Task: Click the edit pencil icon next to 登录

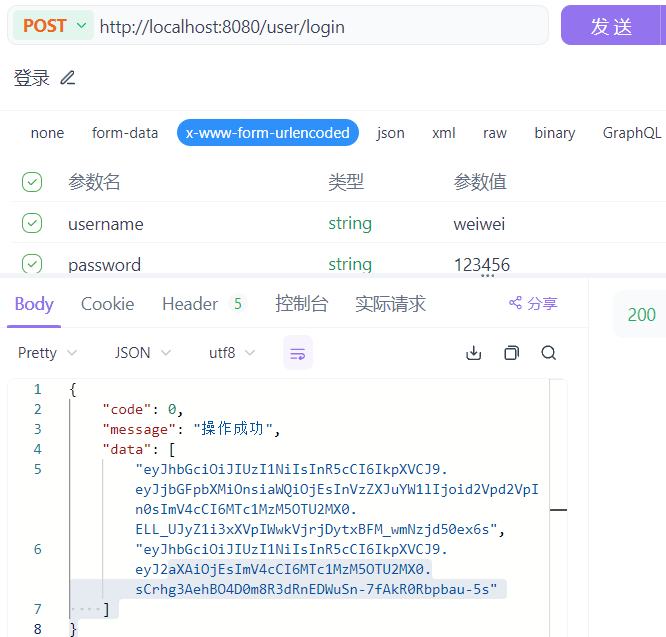Action: pyautogui.click(x=68, y=78)
